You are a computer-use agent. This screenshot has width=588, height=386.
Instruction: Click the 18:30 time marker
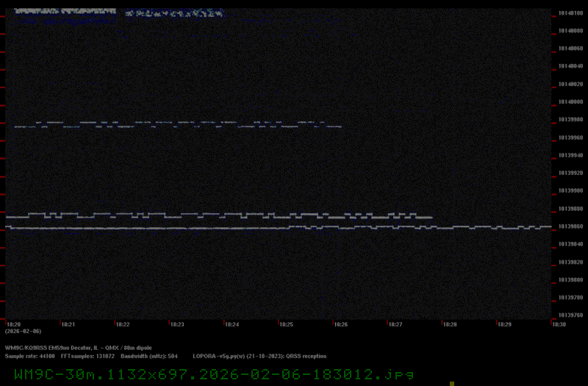pos(559,324)
